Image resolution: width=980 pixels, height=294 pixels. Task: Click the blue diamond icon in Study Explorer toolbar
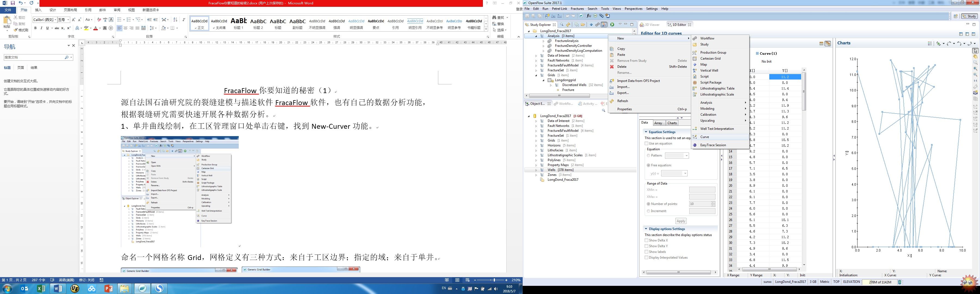591,25
